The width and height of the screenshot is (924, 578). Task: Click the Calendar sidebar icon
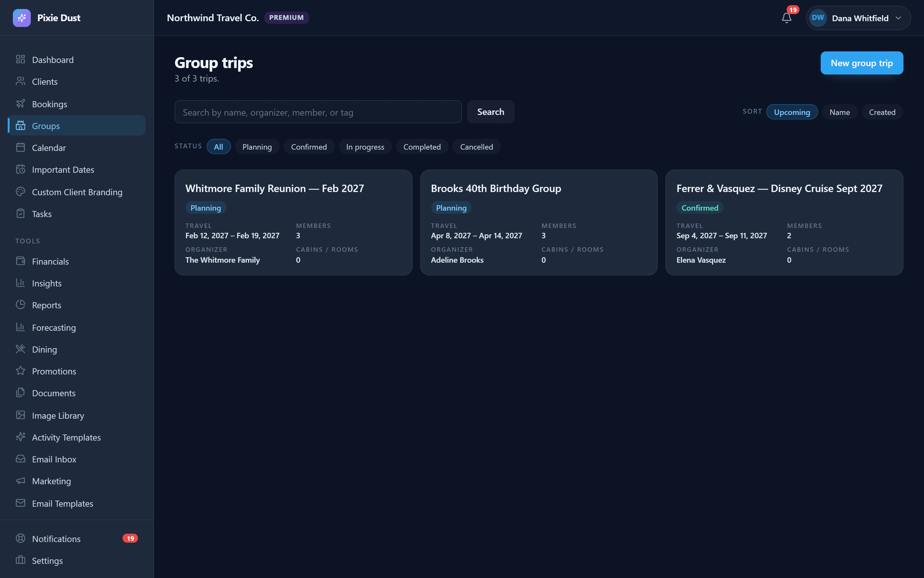[x=21, y=147]
